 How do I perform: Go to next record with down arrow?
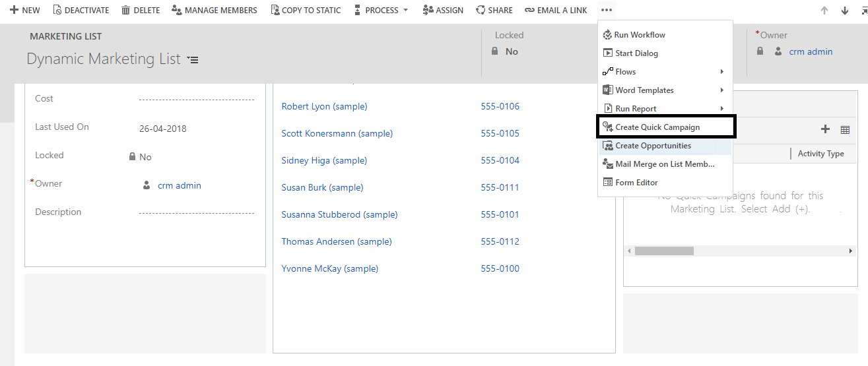click(x=845, y=11)
